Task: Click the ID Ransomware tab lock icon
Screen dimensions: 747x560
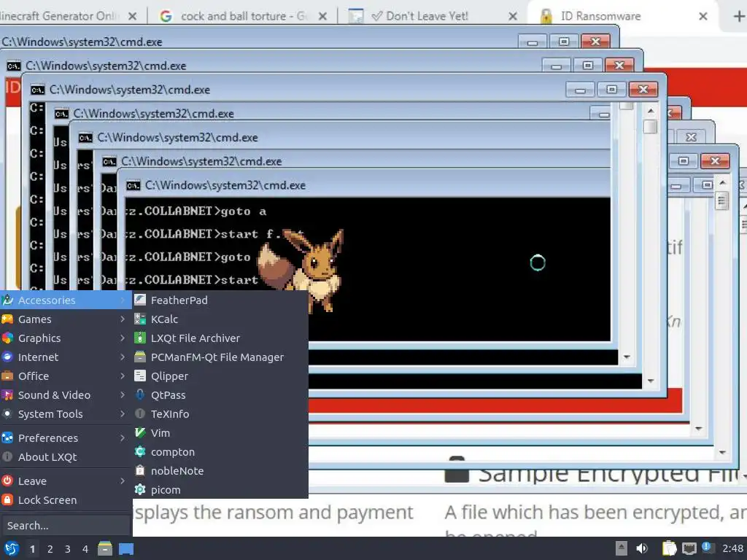Action: [546, 16]
